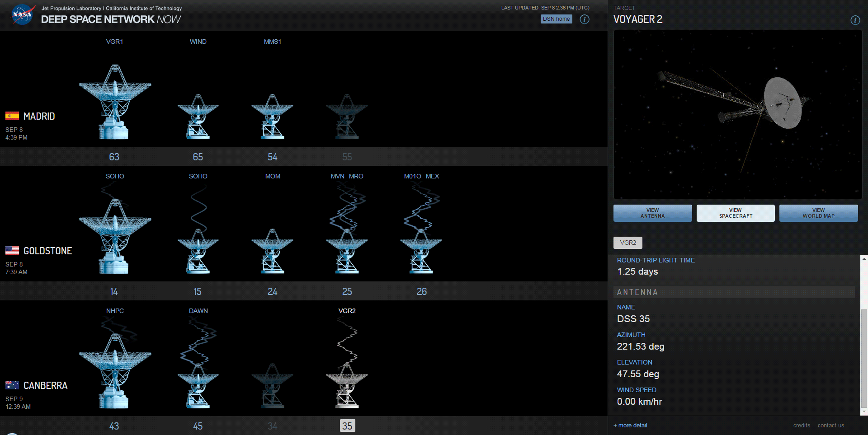The width and height of the screenshot is (868, 435).
Task: Click antenna number 55
Action: coord(347,157)
